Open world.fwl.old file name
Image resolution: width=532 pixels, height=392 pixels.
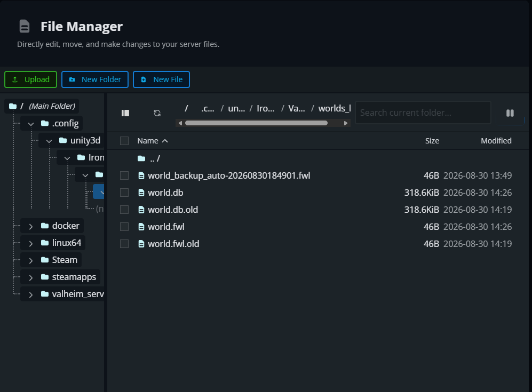(174, 244)
